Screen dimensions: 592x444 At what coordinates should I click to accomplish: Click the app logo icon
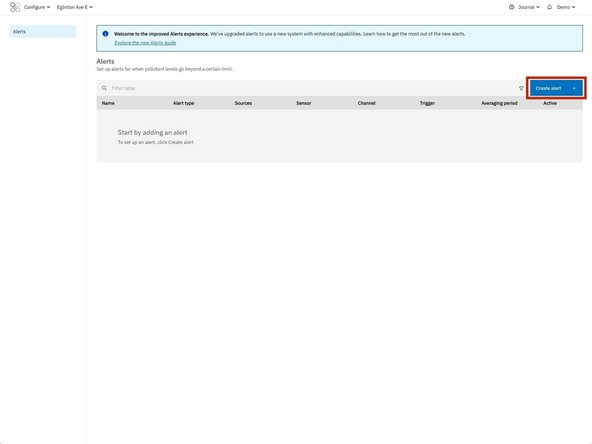pyautogui.click(x=15, y=7)
